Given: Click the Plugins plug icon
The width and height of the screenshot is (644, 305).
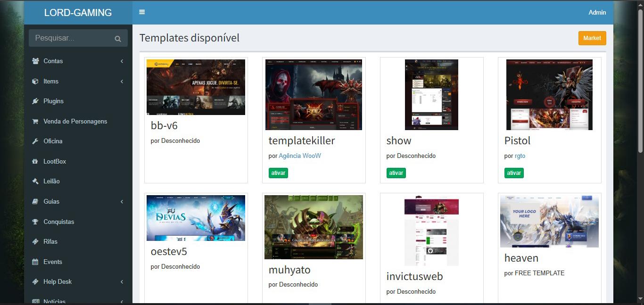Looking at the screenshot, I should click(35, 101).
